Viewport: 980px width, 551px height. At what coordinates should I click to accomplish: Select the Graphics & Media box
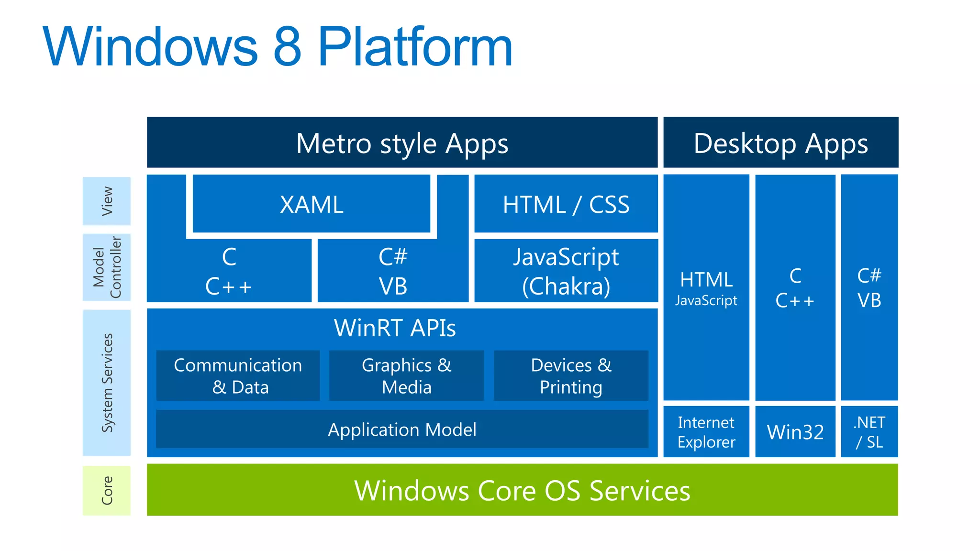coord(406,376)
